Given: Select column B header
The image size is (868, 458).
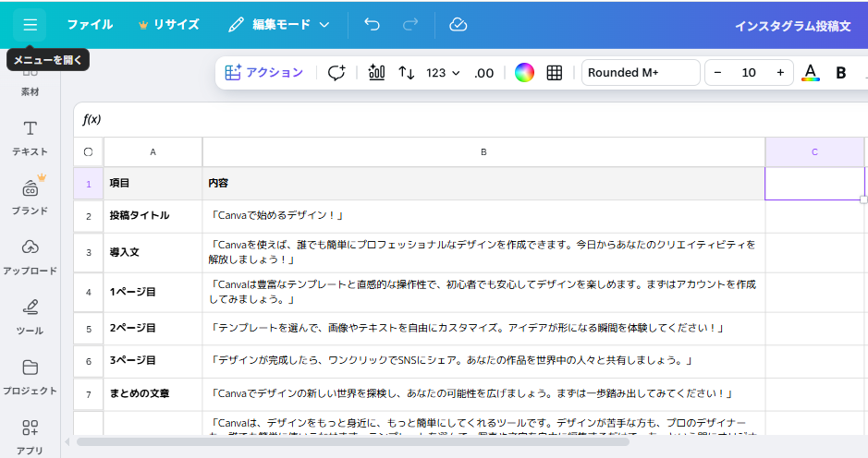Looking at the screenshot, I should [x=483, y=152].
